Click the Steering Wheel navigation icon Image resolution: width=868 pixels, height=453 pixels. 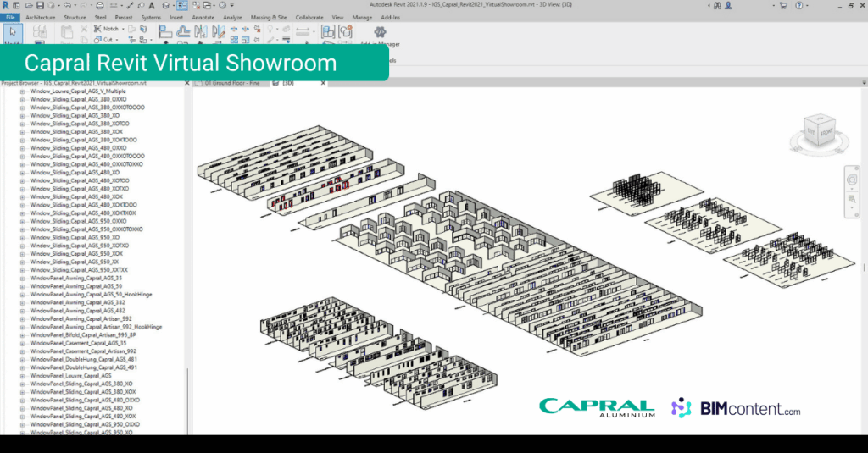click(x=851, y=180)
